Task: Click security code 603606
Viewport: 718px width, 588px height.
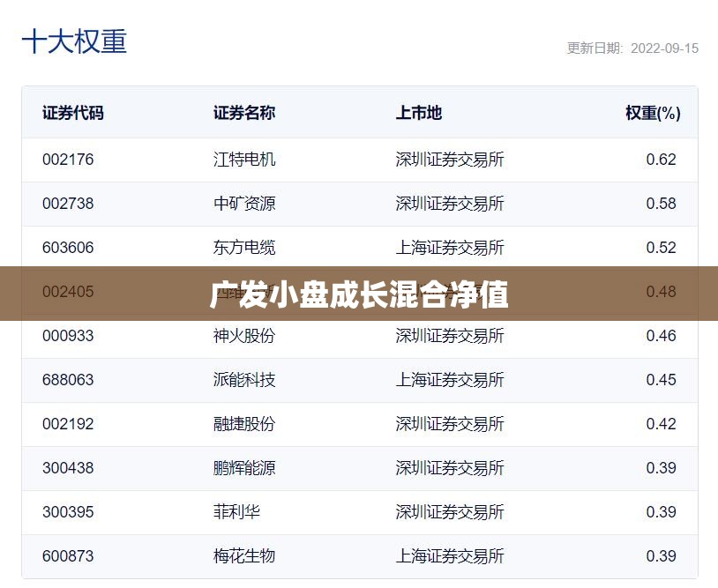Action: (x=68, y=248)
